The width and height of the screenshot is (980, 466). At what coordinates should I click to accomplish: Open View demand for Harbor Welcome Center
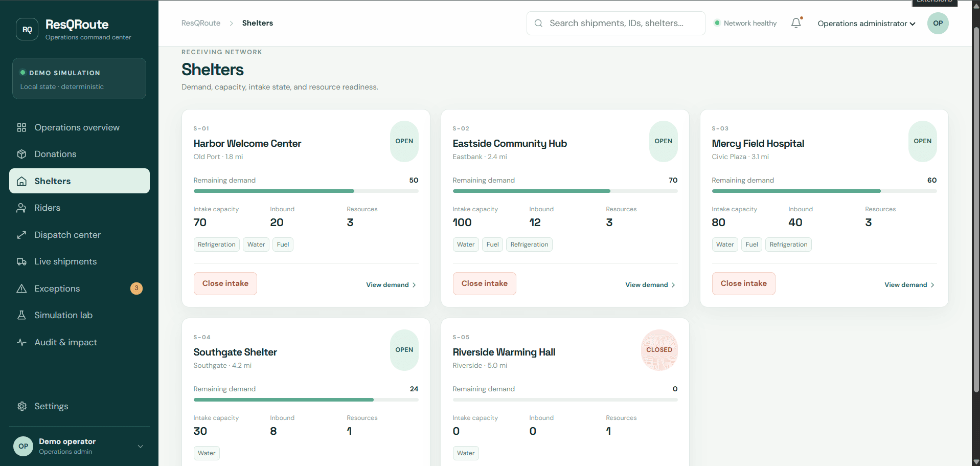pyautogui.click(x=391, y=285)
